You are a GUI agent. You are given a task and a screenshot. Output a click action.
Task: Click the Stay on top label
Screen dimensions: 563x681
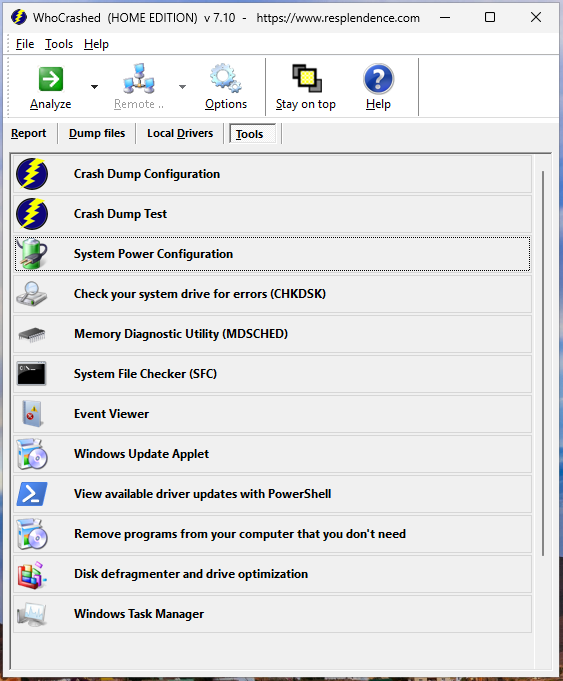point(306,105)
